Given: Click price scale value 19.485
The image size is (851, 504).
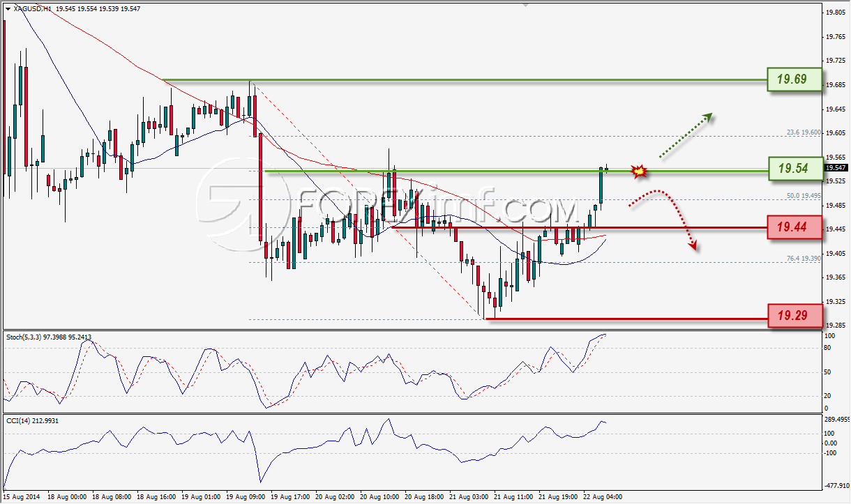Looking at the screenshot, I should point(834,205).
